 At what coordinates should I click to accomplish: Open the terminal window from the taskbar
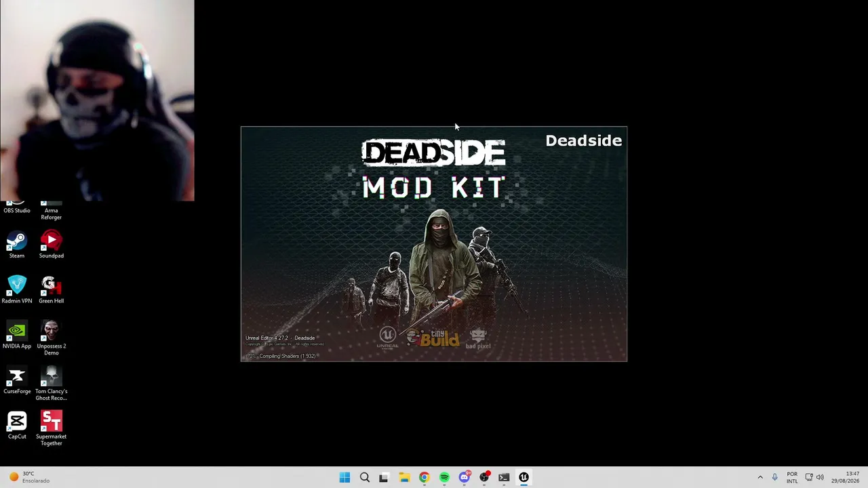click(x=504, y=477)
